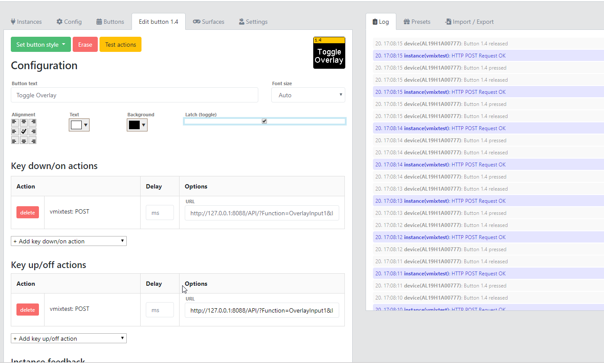Click the Test actions button

tap(120, 44)
